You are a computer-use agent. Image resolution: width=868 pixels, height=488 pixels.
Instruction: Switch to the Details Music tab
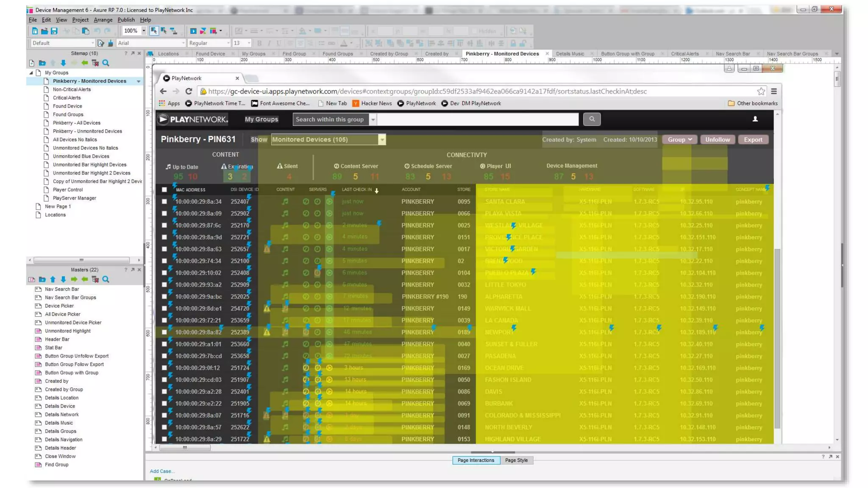click(570, 54)
